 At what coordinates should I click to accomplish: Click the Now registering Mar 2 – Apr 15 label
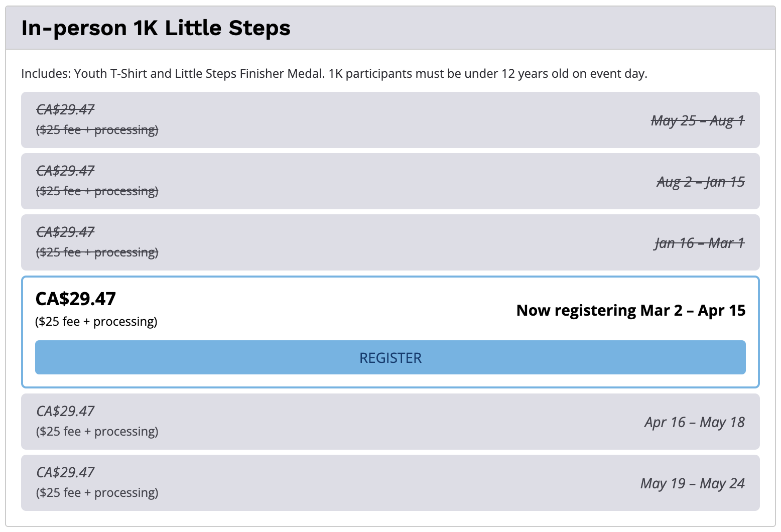tap(630, 311)
